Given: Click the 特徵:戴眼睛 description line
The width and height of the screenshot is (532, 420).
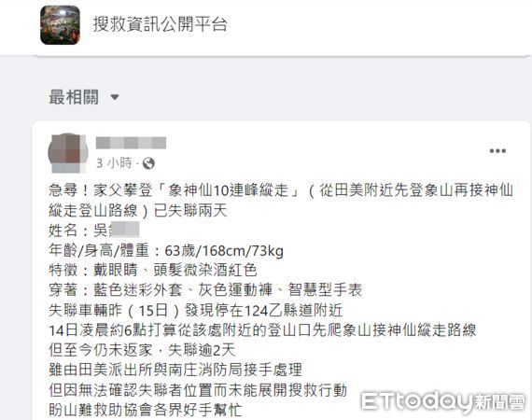Looking at the screenshot, I should click(153, 270).
